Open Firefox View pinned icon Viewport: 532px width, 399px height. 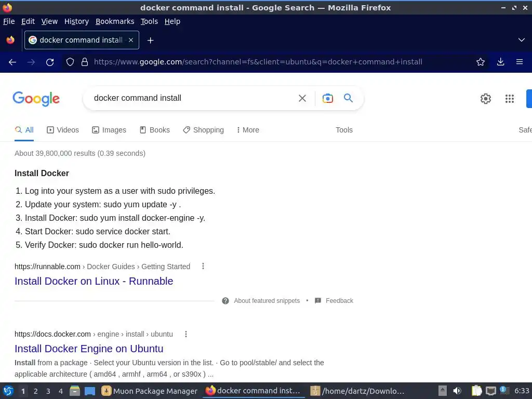(10, 40)
